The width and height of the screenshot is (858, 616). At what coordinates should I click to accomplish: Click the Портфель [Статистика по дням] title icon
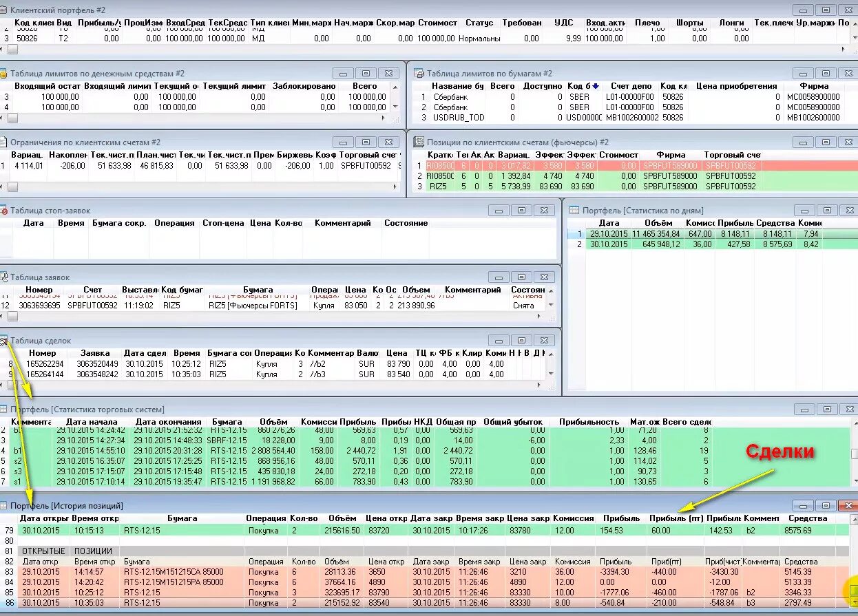point(574,210)
